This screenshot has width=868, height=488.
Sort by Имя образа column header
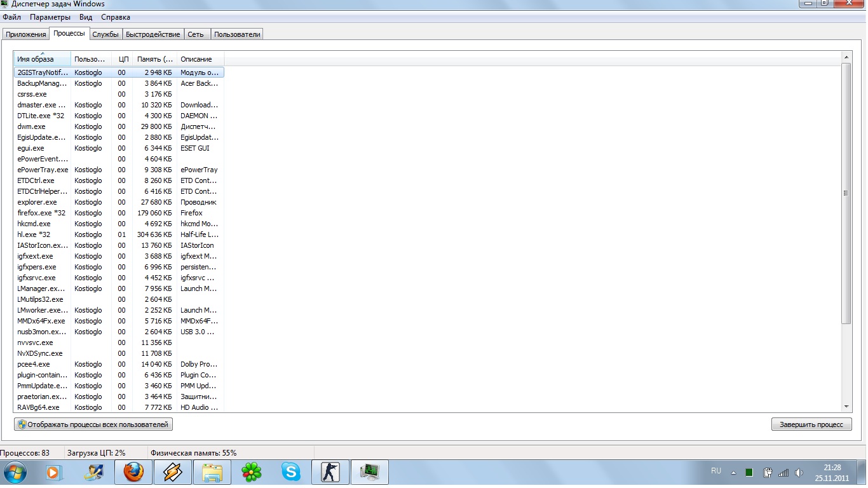(x=43, y=59)
